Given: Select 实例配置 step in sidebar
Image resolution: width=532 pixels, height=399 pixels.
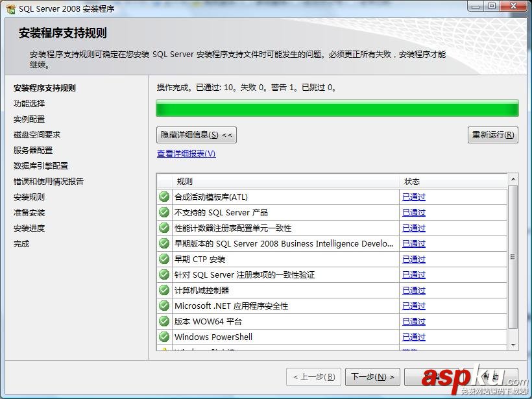Looking at the screenshot, I should pyautogui.click(x=29, y=119).
